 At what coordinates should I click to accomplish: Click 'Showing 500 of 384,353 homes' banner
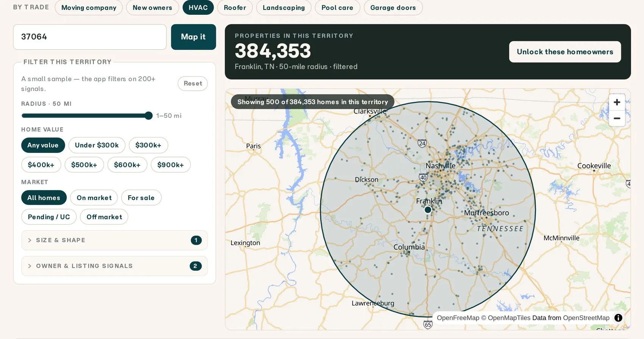pos(313,102)
